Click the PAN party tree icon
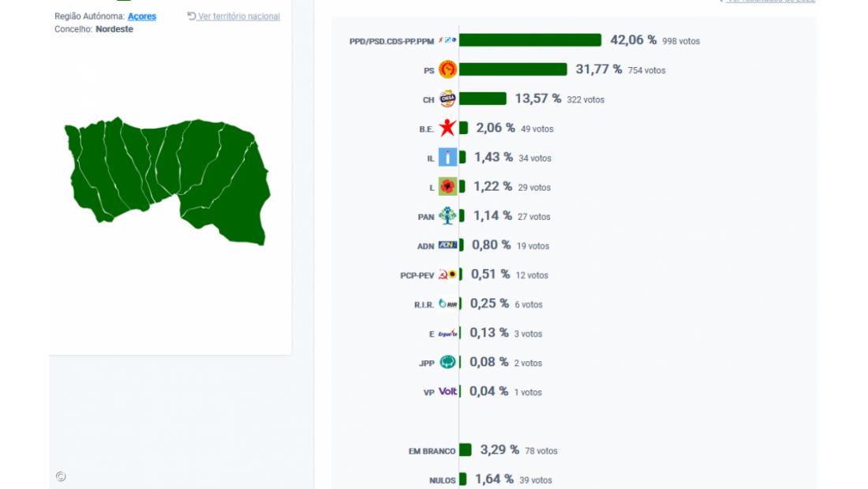The height and width of the screenshot is (489, 868). [447, 215]
